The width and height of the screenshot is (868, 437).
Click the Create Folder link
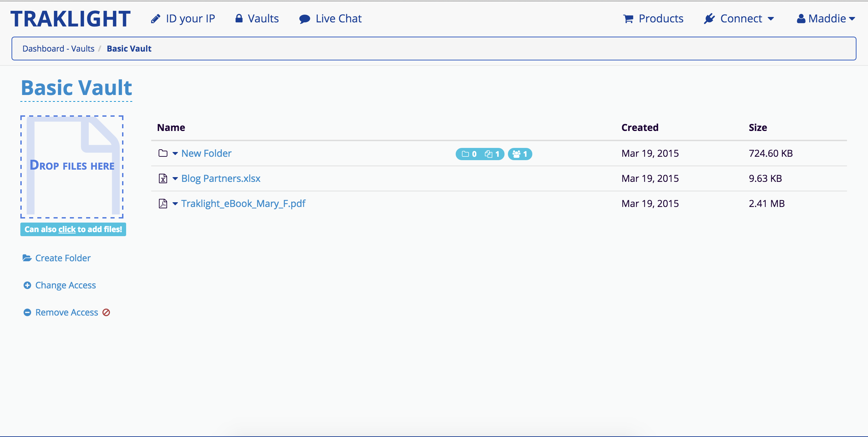(x=63, y=258)
